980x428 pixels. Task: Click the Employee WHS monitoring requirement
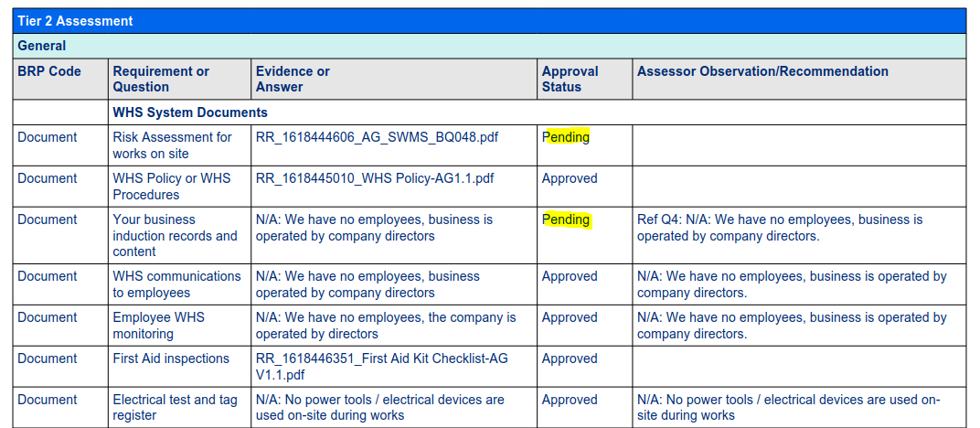(159, 326)
